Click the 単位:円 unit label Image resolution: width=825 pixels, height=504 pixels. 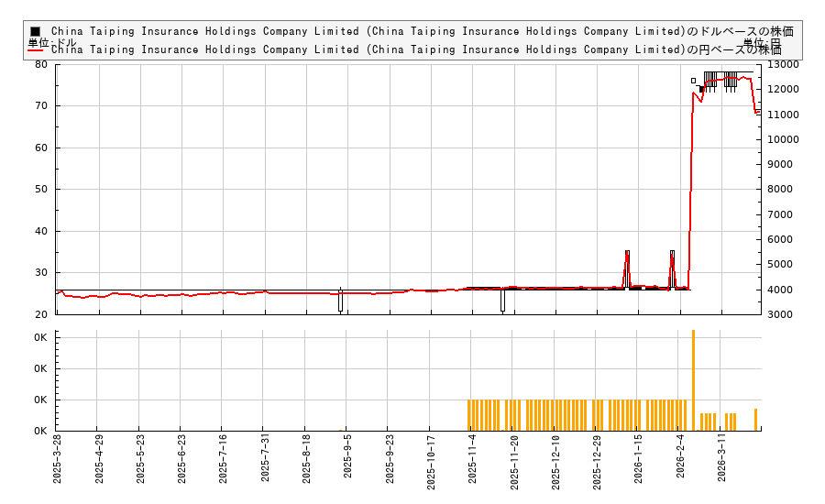pos(762,43)
